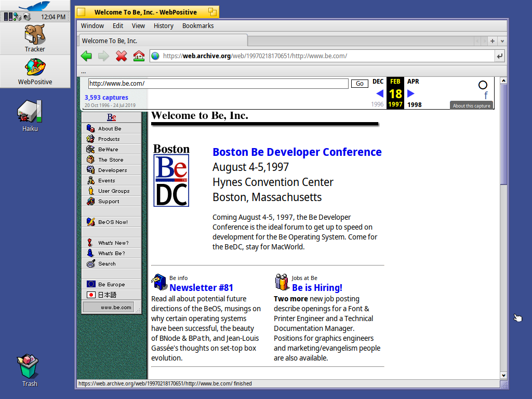Open Boston Be Developer Conference link

point(297,152)
